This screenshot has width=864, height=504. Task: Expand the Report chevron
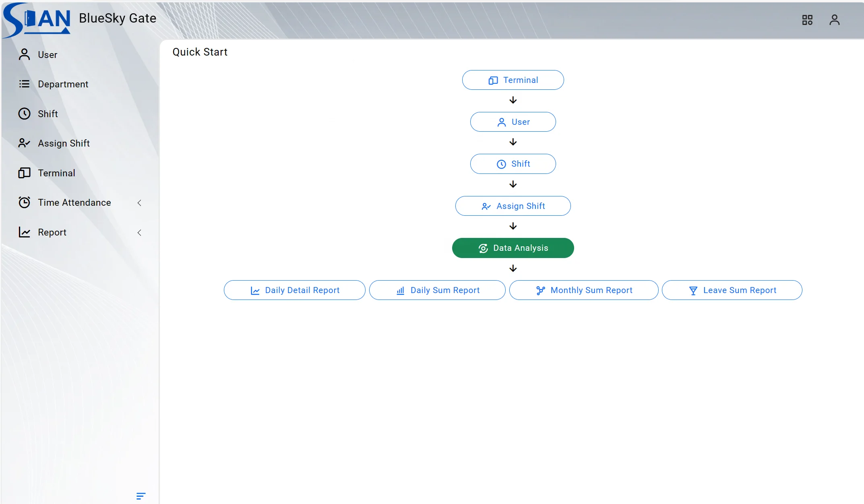139,232
